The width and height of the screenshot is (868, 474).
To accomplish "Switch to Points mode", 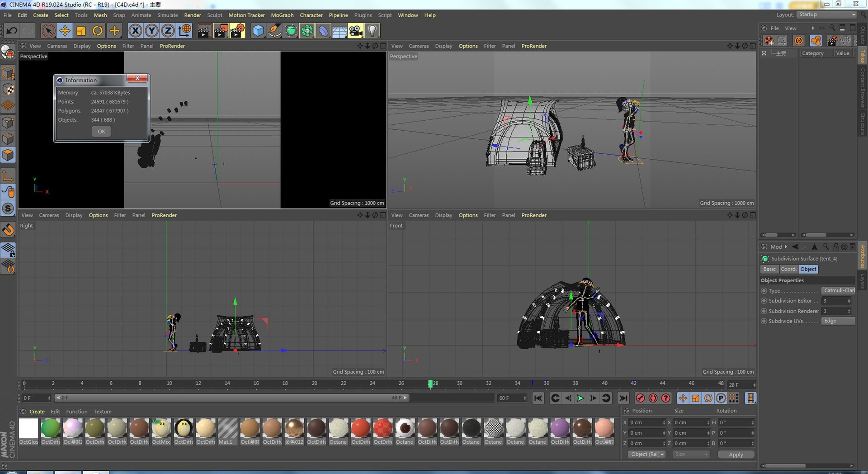I will click(x=8, y=122).
